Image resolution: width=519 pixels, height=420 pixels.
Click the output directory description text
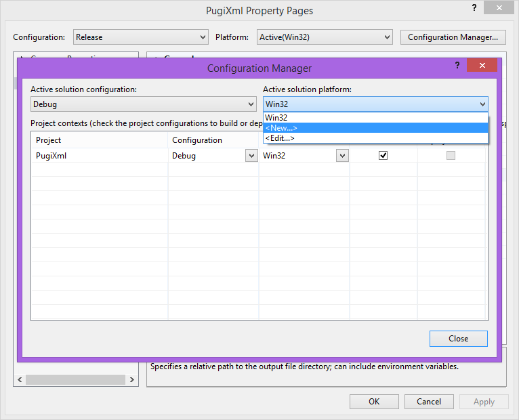coord(304,366)
